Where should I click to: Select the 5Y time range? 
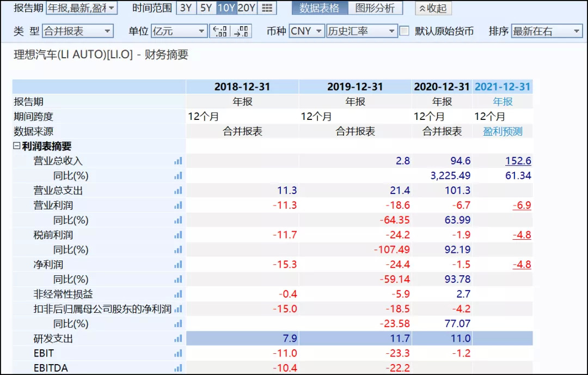[206, 8]
